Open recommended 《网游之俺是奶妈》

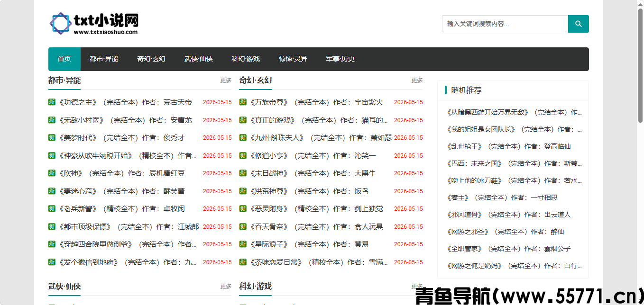pos(514,266)
